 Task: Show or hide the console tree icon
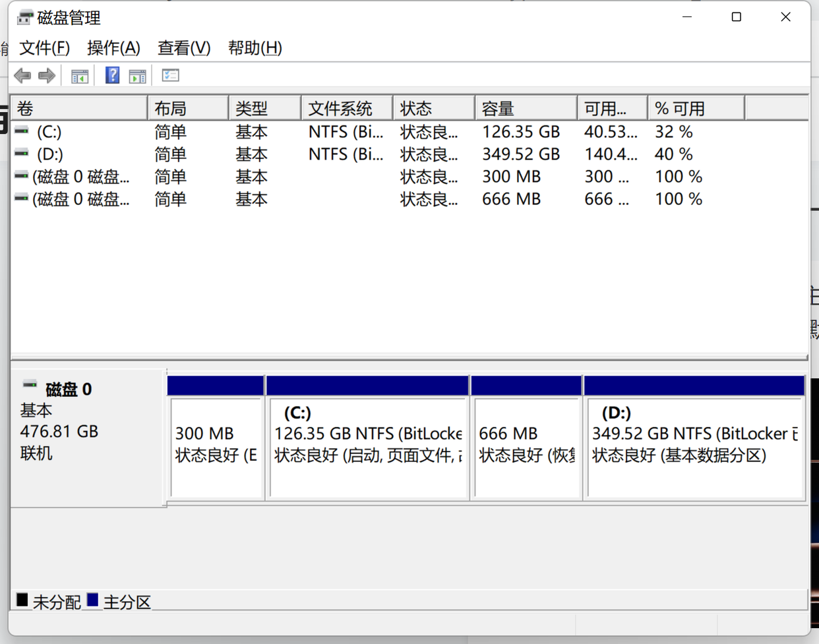pos(80,76)
